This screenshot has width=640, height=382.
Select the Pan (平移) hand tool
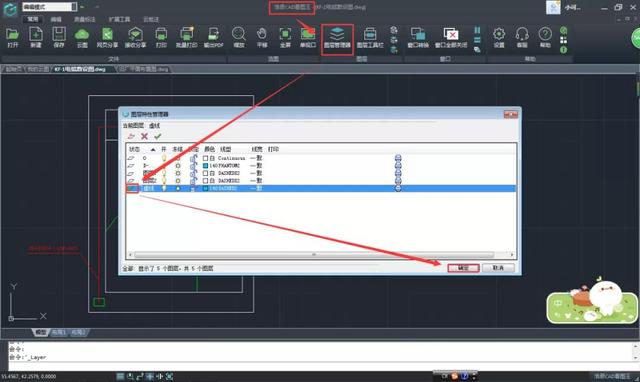[262, 38]
